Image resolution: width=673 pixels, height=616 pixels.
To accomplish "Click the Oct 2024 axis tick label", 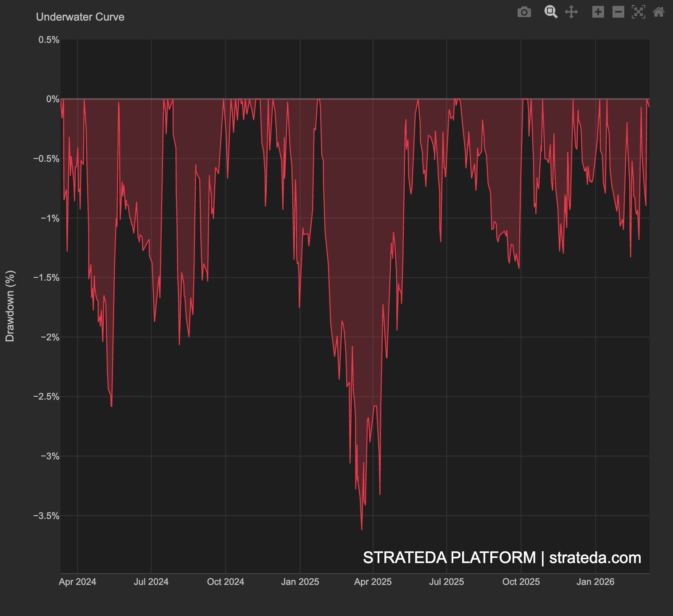I will point(226,582).
